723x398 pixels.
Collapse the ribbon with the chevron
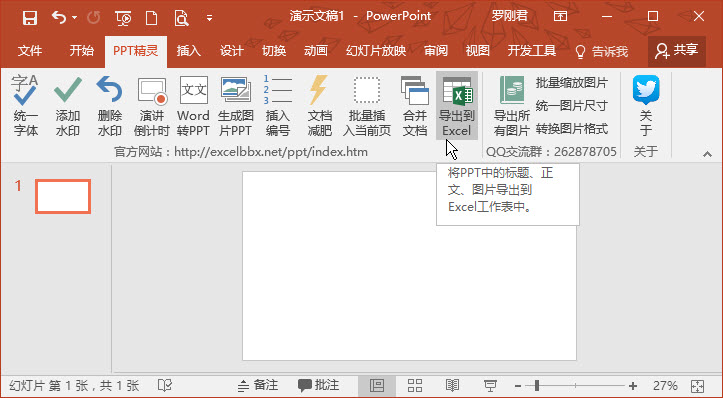707,154
